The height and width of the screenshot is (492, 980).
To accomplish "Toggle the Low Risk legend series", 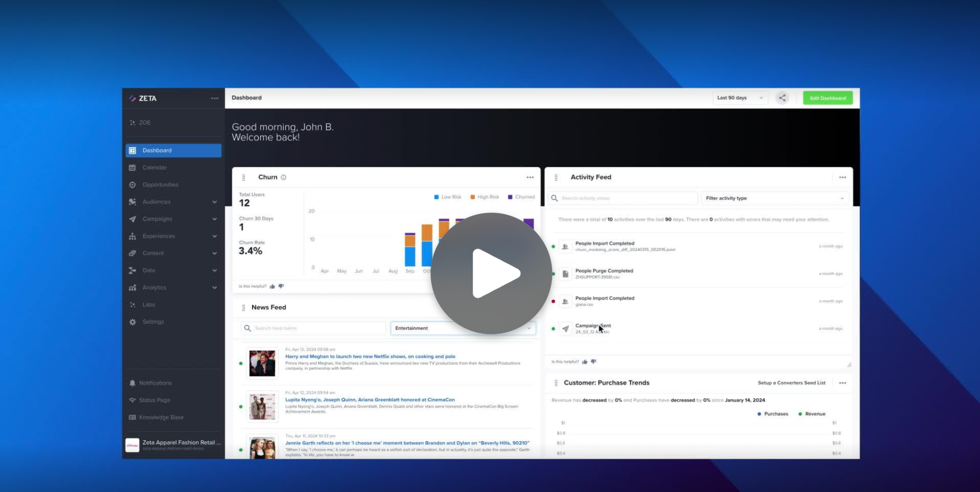I will coord(447,197).
